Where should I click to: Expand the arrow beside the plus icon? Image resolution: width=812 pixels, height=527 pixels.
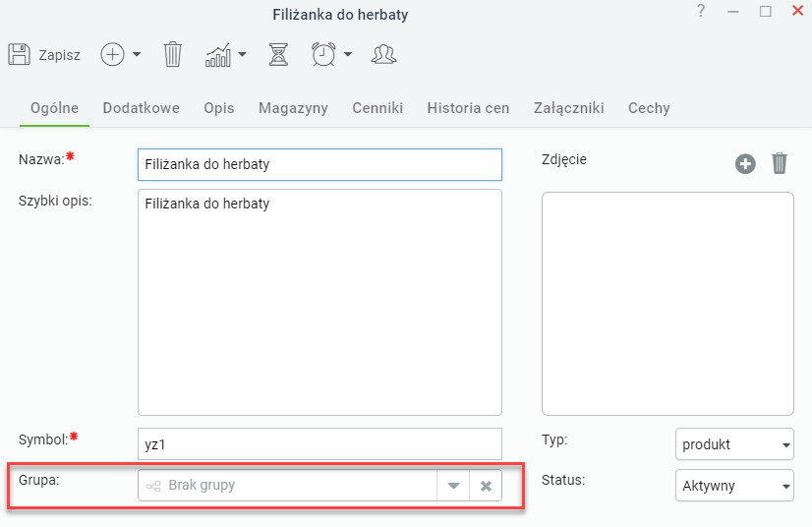[x=137, y=54]
